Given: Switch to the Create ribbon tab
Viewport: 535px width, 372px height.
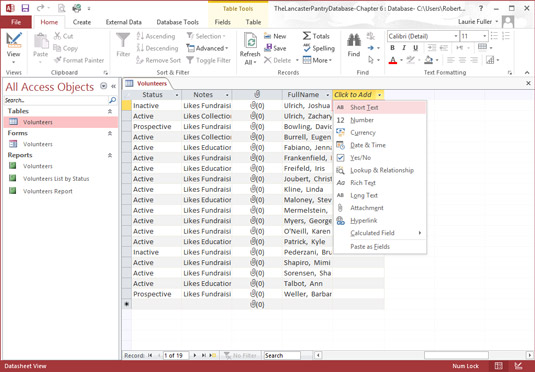Looking at the screenshot, I should [x=82, y=22].
